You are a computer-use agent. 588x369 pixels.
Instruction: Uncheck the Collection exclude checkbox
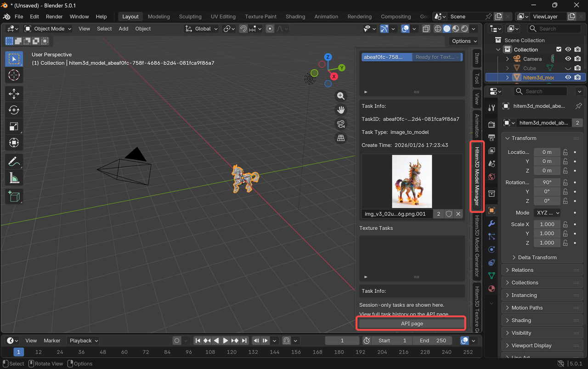pyautogui.click(x=559, y=50)
